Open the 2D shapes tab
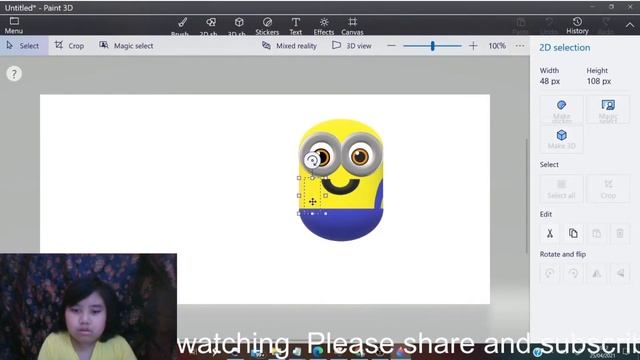The width and height of the screenshot is (640, 360). [209, 26]
